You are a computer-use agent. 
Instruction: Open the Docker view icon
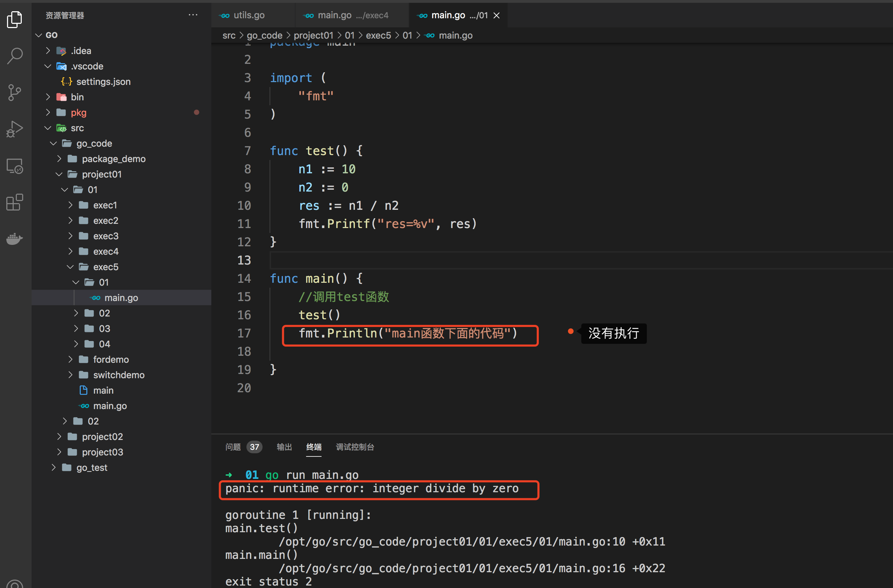(15, 239)
